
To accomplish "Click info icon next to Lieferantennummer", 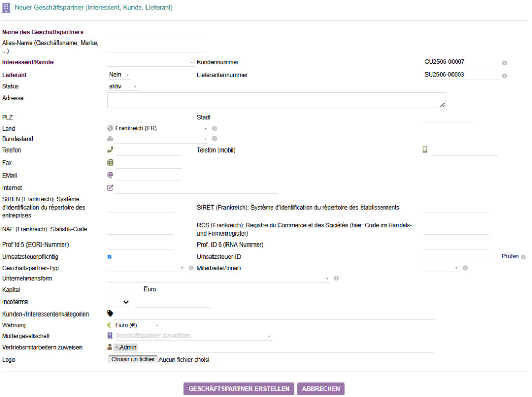I will [x=504, y=76].
